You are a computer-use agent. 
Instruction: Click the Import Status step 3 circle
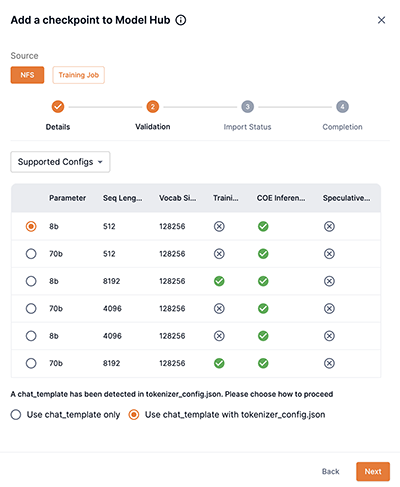tap(247, 107)
